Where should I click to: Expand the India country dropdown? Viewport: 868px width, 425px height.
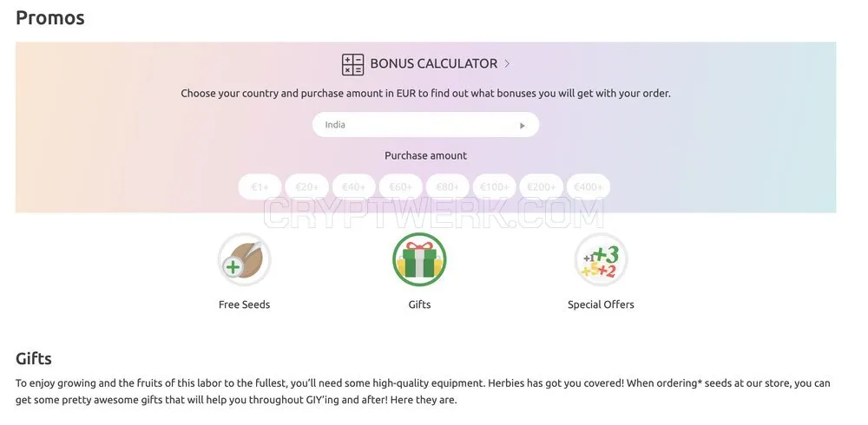pos(425,125)
